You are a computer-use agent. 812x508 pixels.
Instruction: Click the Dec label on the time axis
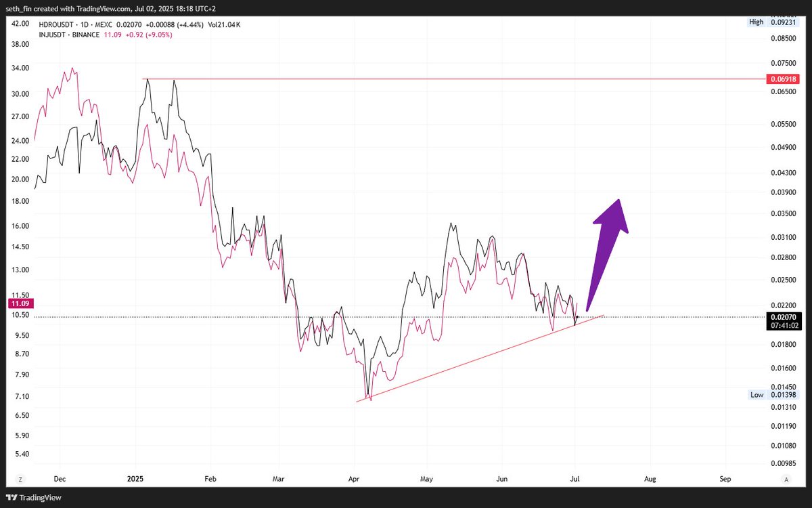(x=59, y=479)
